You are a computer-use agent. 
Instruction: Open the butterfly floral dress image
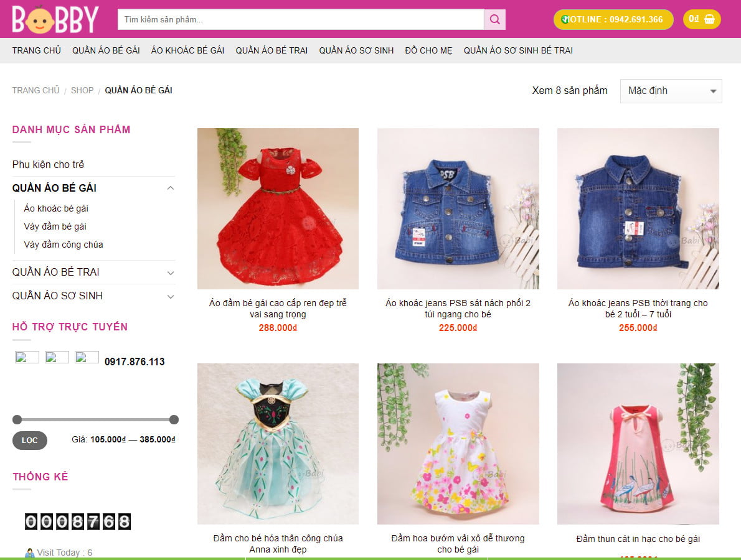click(458, 444)
